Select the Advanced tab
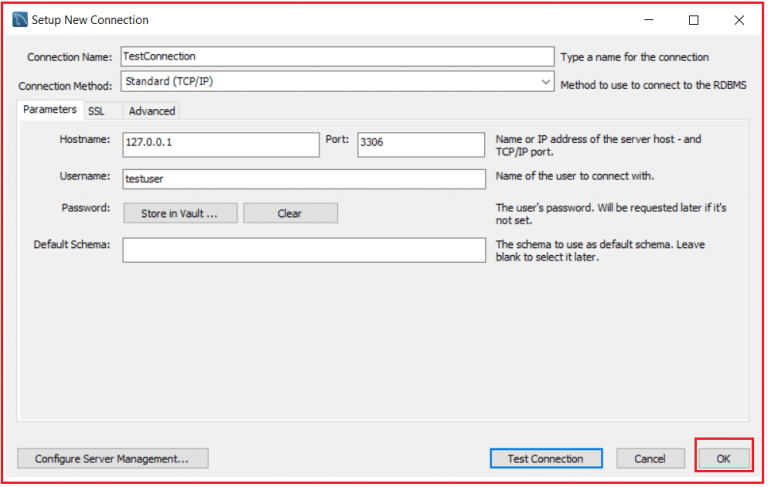Screen dimensions: 768x487 [x=152, y=111]
